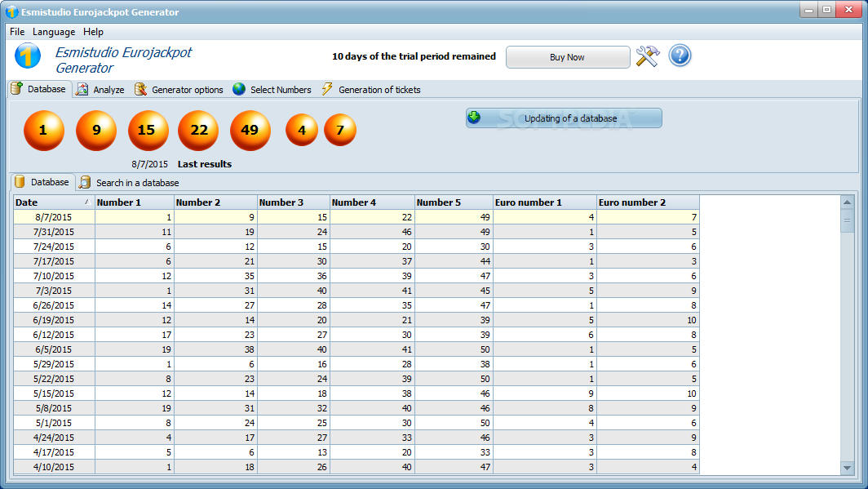Open the Search in a database sub-tab
This screenshot has width=868, height=489.
point(130,182)
